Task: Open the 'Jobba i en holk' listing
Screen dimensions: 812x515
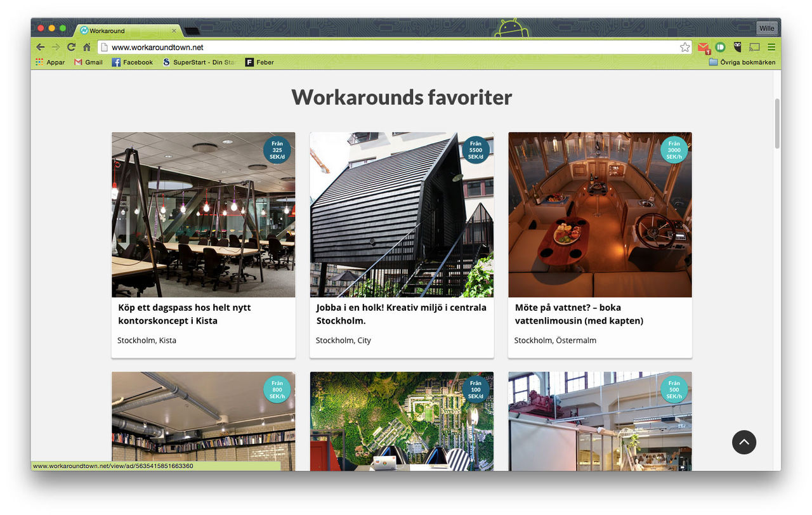Action: (402, 314)
